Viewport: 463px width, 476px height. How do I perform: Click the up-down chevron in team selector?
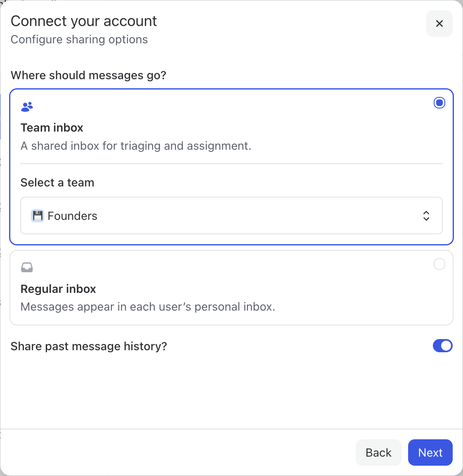point(426,216)
